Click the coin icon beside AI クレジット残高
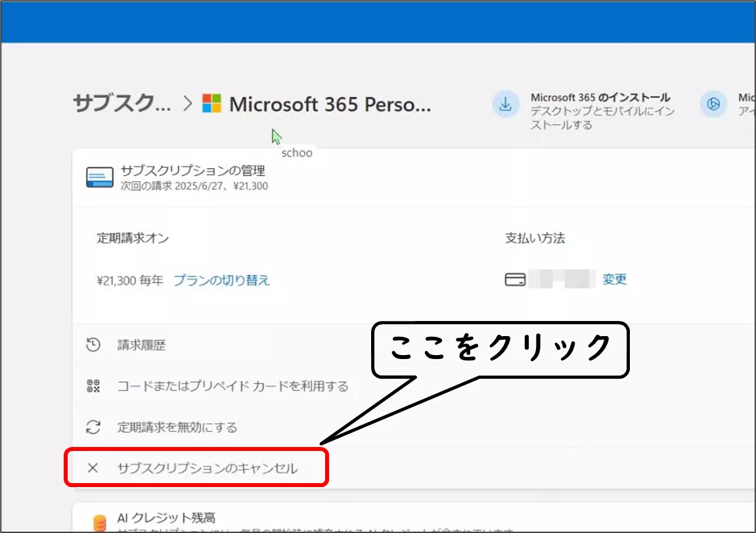This screenshot has width=756, height=533. pyautogui.click(x=100, y=522)
